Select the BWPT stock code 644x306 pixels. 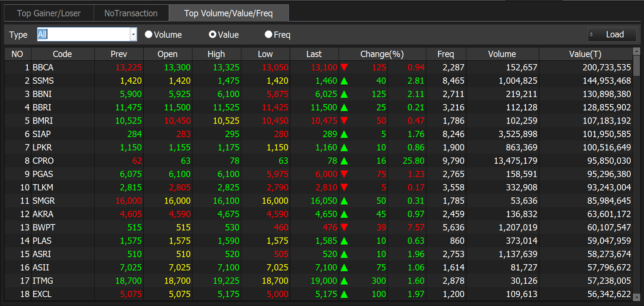[44, 227]
